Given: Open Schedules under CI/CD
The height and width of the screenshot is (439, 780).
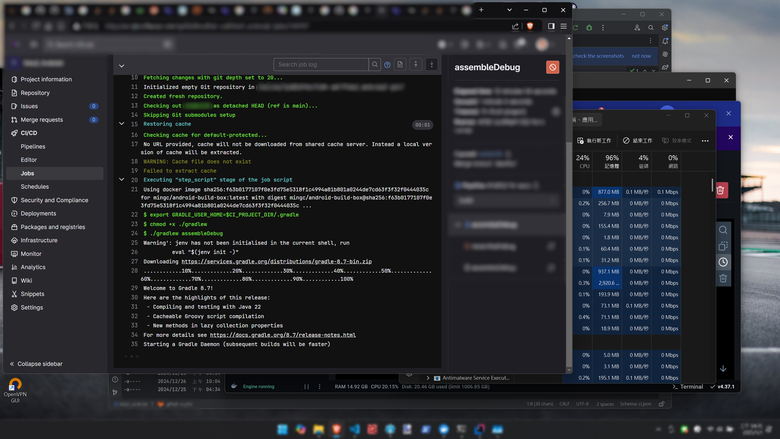Looking at the screenshot, I should point(35,186).
